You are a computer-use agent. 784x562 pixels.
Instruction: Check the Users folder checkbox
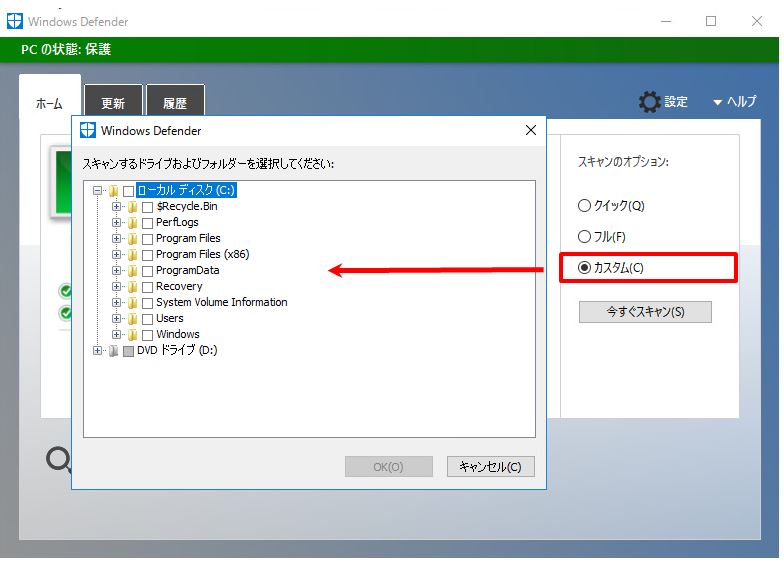click(148, 319)
